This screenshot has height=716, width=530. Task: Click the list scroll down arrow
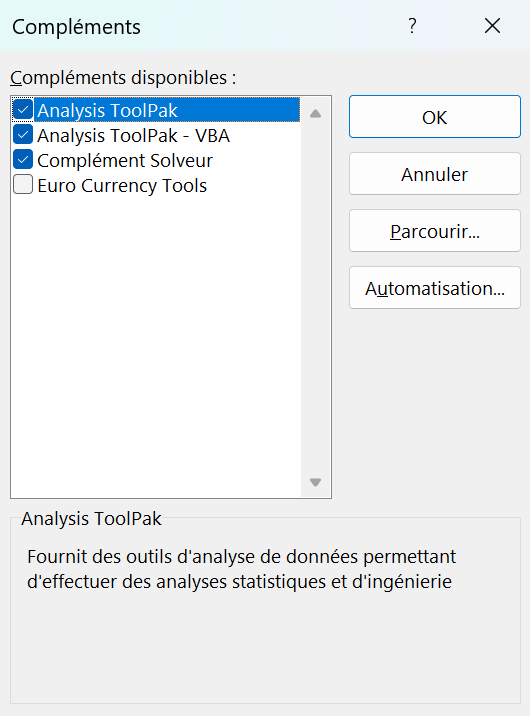[x=315, y=482]
